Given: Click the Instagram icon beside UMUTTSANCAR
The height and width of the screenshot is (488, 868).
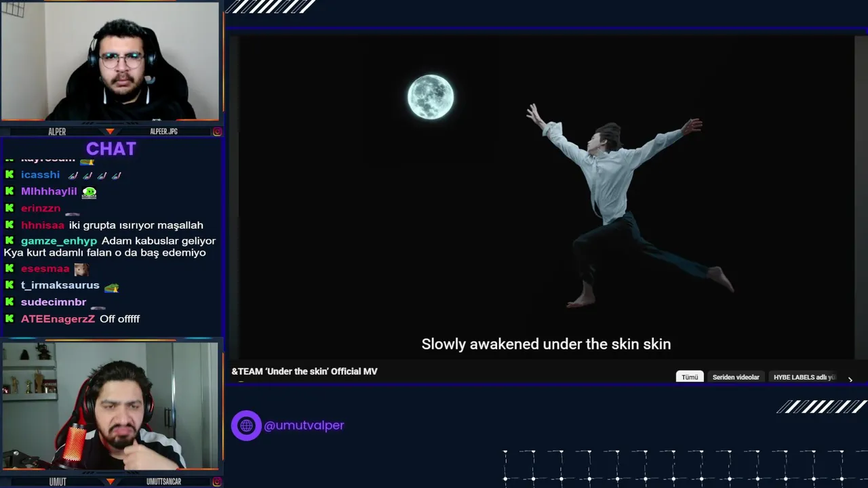Looking at the screenshot, I should (x=217, y=482).
